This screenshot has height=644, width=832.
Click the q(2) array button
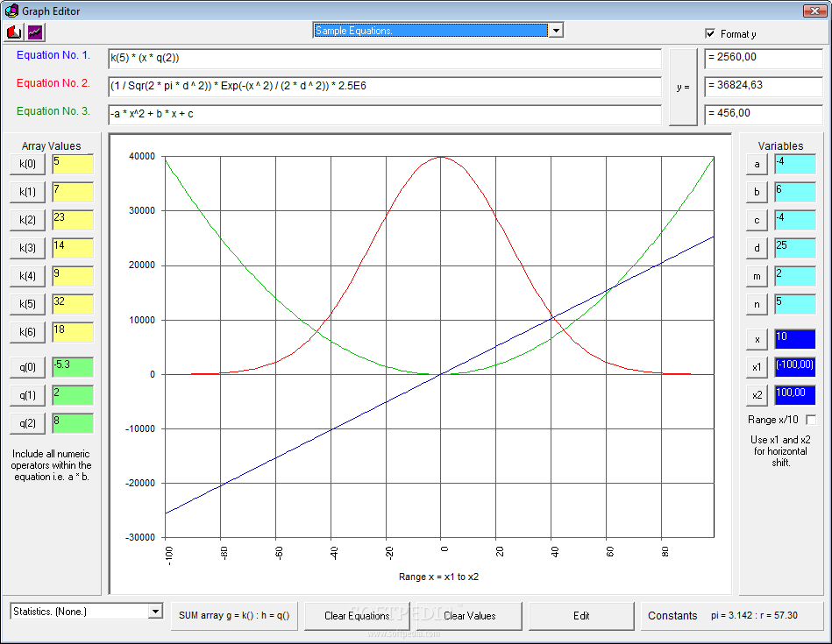tap(27, 423)
